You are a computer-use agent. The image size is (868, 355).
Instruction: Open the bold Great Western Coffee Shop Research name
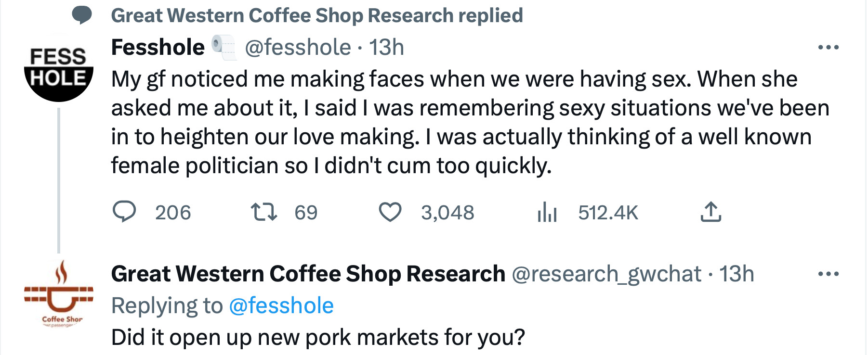(x=308, y=274)
